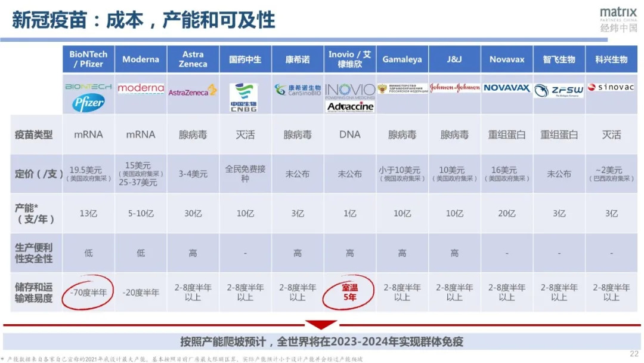Select the 全民免费接种 cell
The image size is (644, 363).
tap(245, 174)
